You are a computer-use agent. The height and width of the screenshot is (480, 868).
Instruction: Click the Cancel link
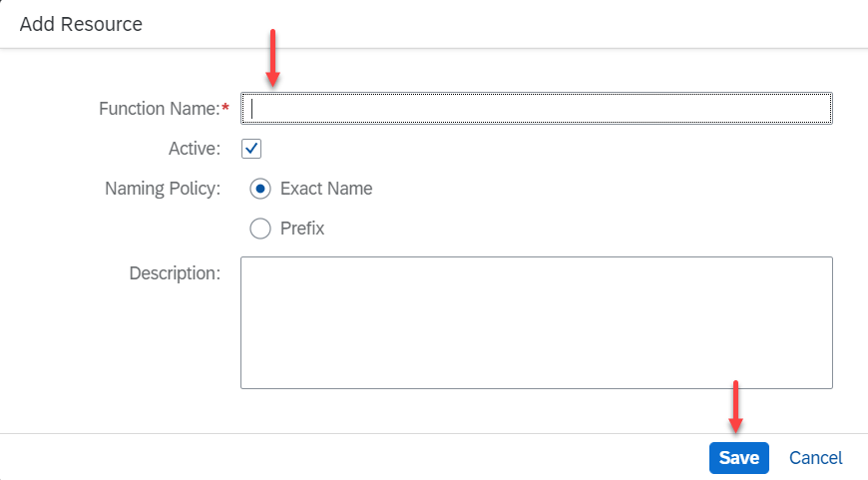[x=815, y=458]
